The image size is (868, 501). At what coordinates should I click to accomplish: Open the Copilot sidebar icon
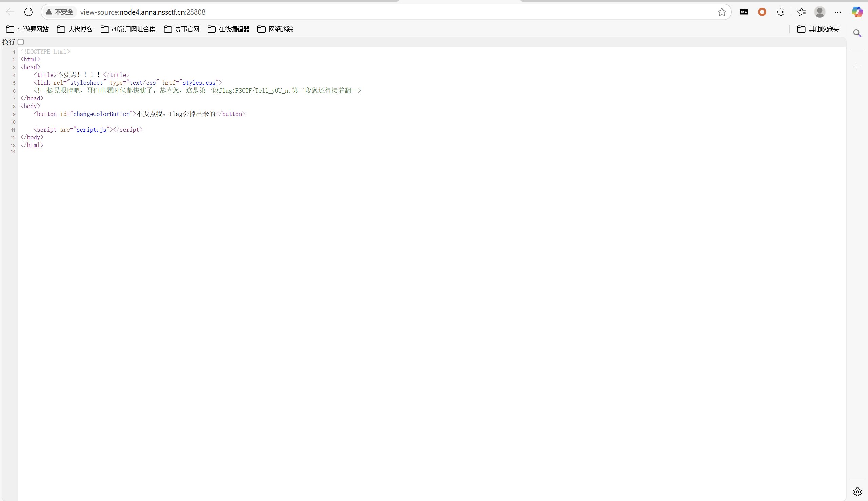(857, 12)
